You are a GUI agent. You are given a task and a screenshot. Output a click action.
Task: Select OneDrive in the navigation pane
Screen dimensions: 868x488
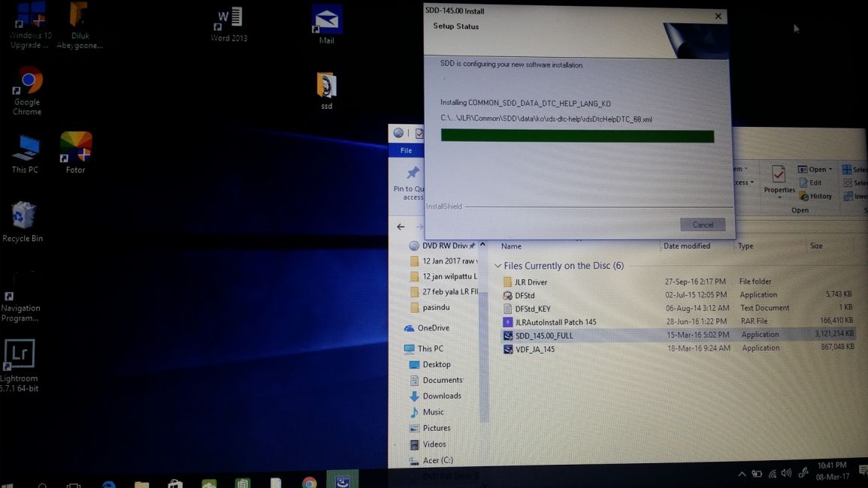pyautogui.click(x=427, y=328)
